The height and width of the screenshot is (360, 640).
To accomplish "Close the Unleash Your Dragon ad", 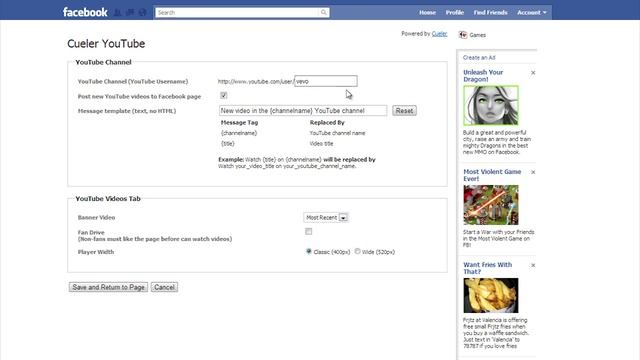I will click(x=533, y=73).
